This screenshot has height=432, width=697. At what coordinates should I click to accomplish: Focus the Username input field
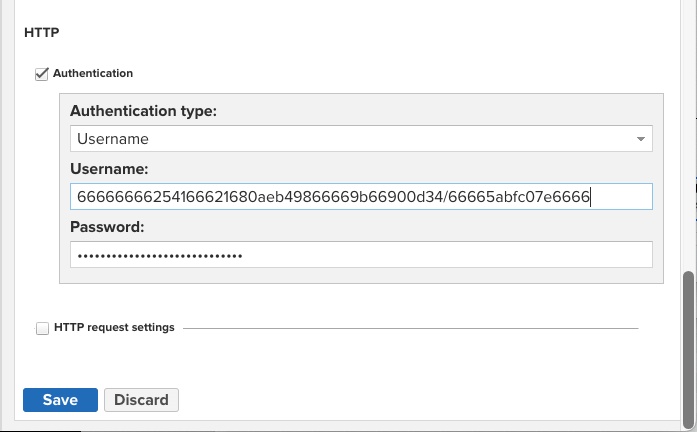361,197
